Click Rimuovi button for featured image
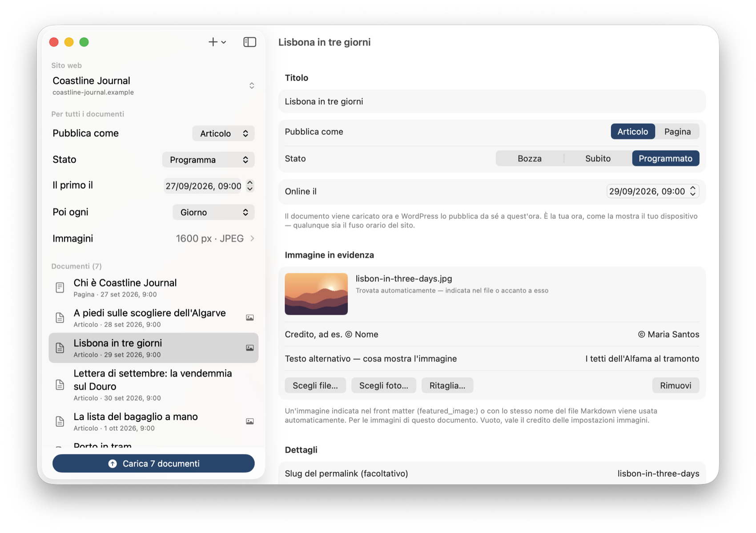The image size is (756, 533). (x=676, y=385)
